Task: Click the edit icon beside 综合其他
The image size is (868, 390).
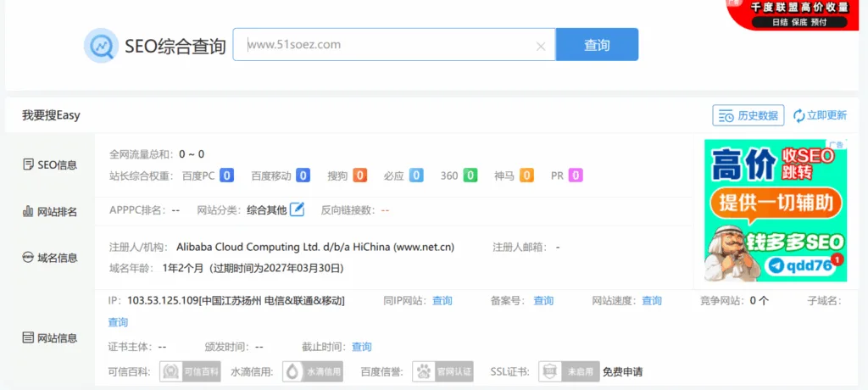Action: [x=297, y=209]
